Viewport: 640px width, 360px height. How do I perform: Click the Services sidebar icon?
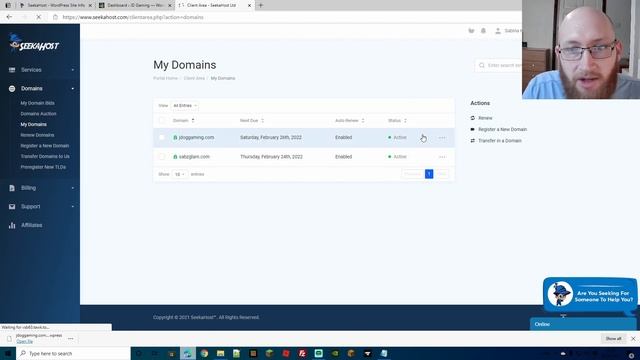point(12,70)
